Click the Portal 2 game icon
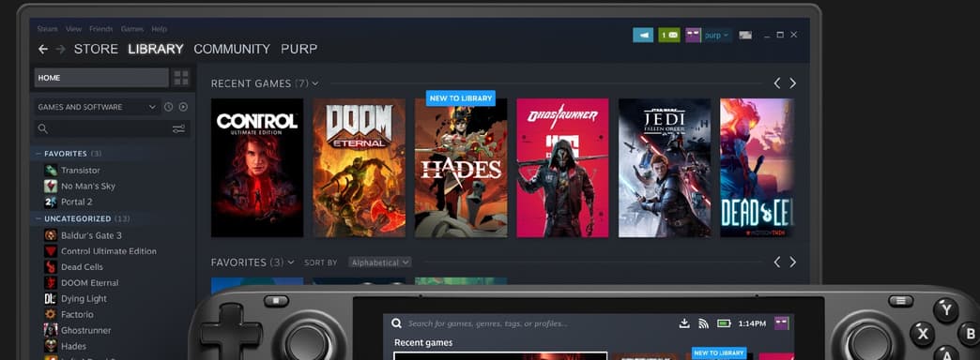980x360 pixels. click(51, 202)
